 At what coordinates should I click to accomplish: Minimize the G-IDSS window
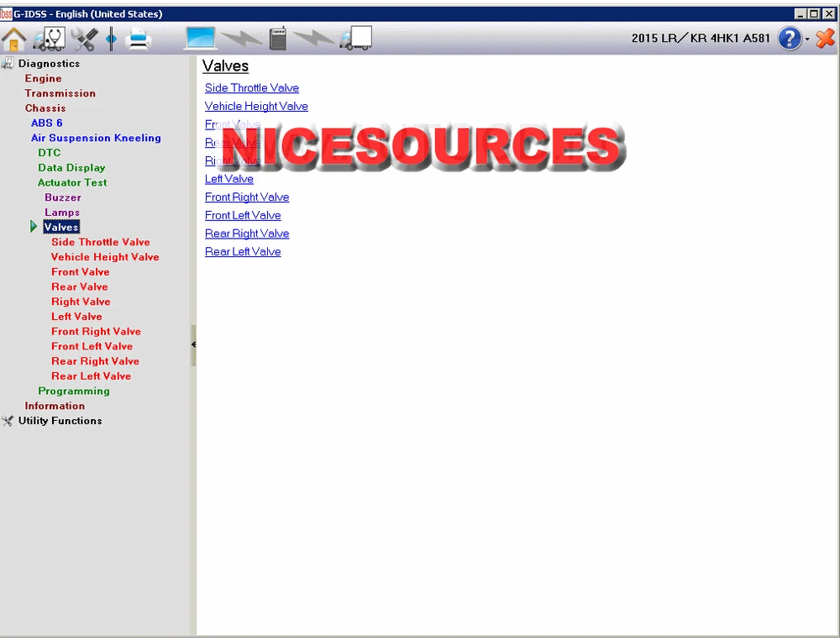tap(800, 14)
